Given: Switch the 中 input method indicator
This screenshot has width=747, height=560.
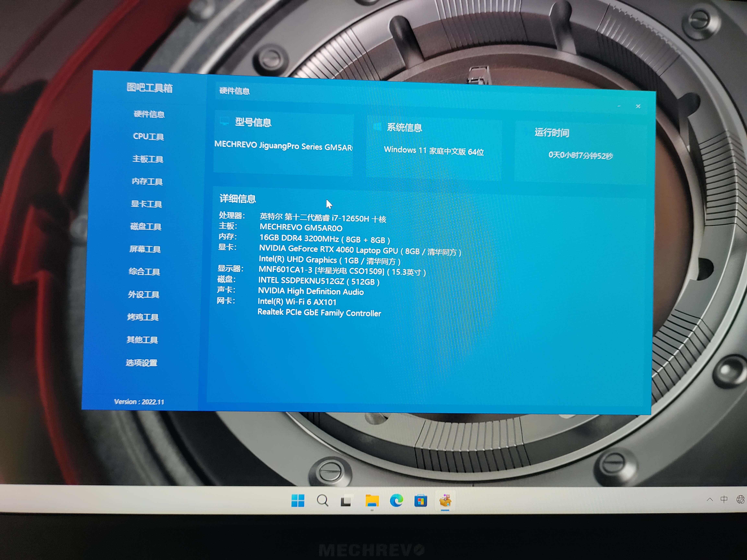Looking at the screenshot, I should click(724, 499).
